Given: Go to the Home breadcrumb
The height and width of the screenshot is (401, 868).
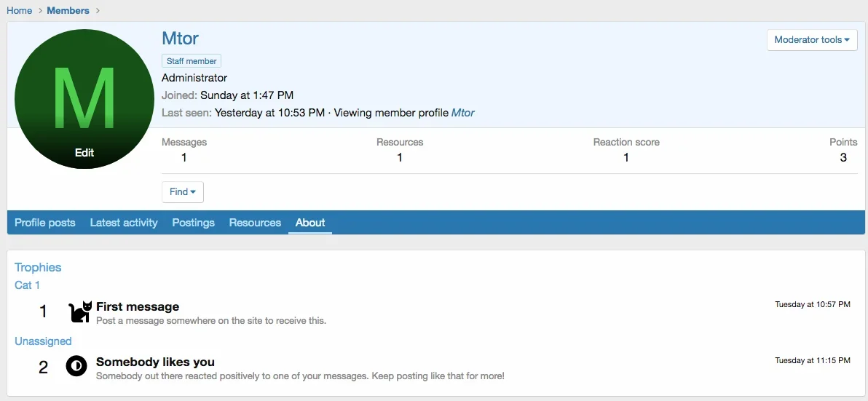Looking at the screenshot, I should pyautogui.click(x=20, y=10).
